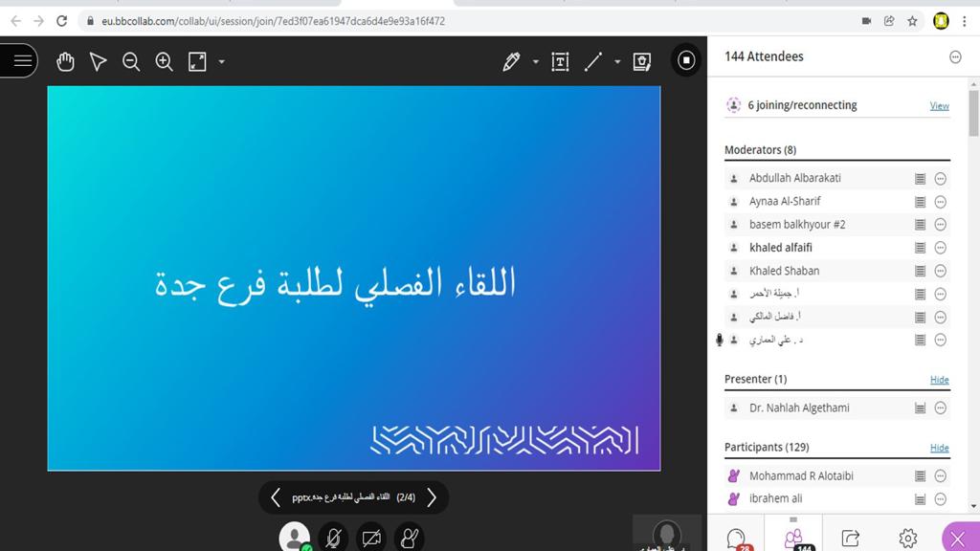Open the fit-view options dropdown arrow
The width and height of the screenshot is (980, 551).
tap(222, 62)
